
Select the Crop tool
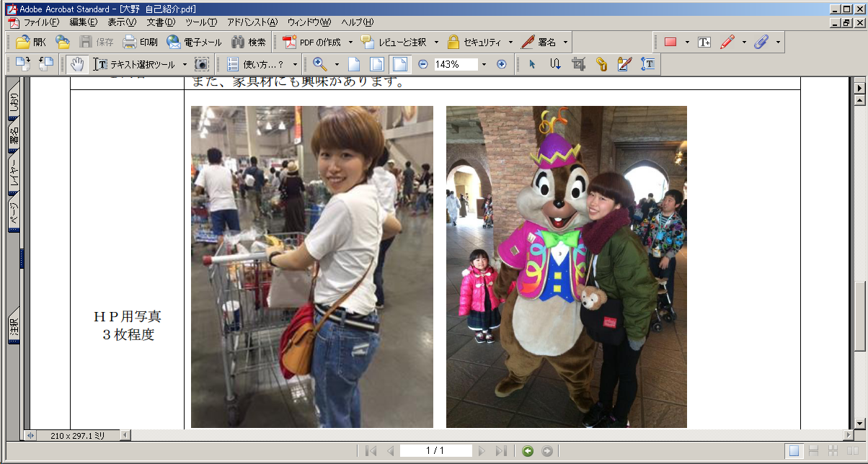tap(578, 64)
